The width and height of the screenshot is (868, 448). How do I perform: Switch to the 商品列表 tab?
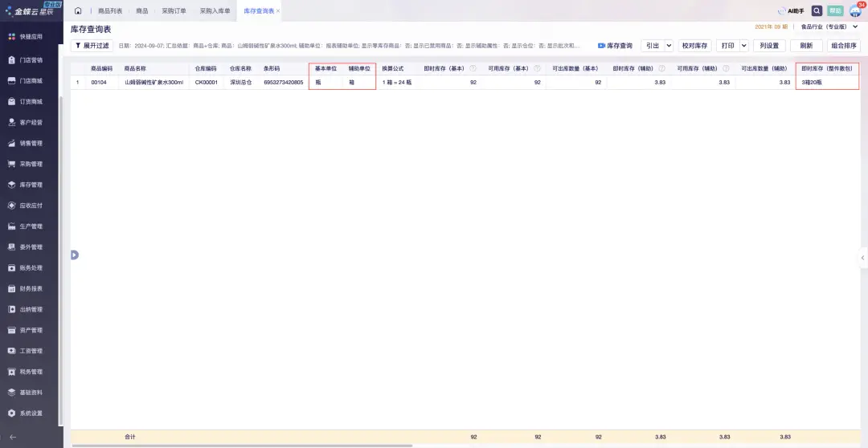point(110,11)
